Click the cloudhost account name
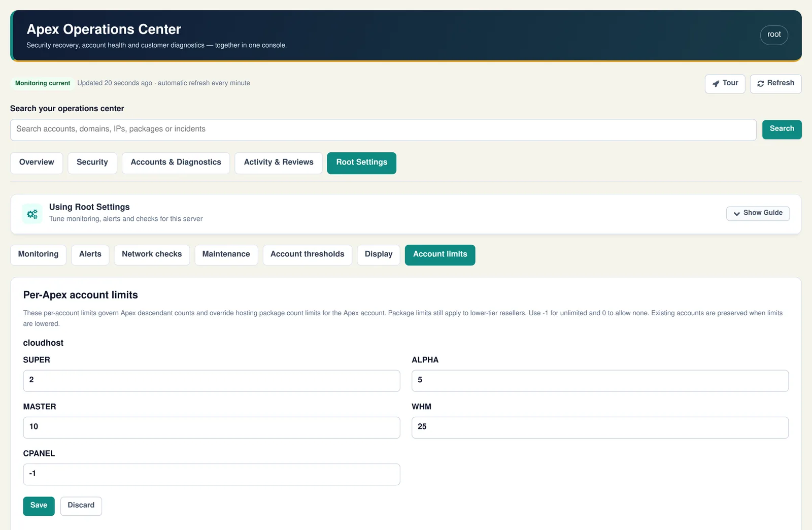This screenshot has width=812, height=530. click(43, 343)
